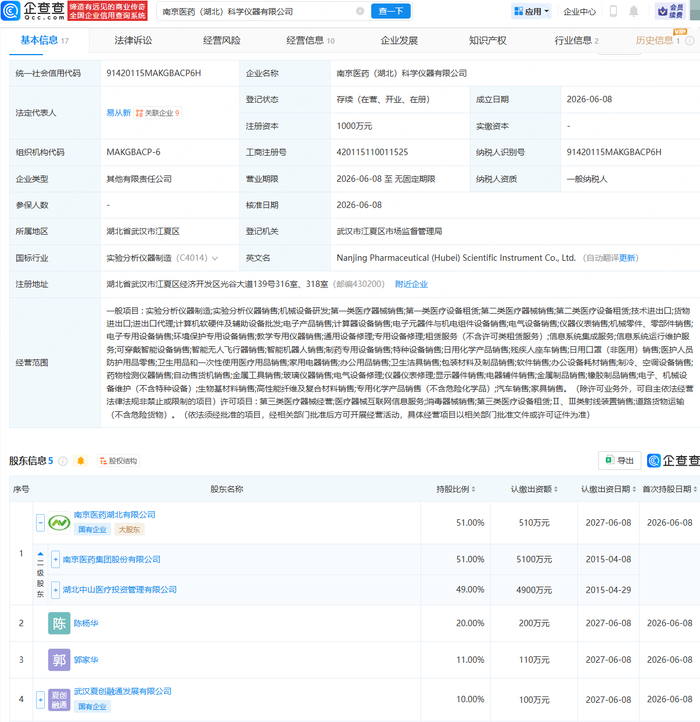The image size is (700, 722).
Task: Click legal representative 易从新 link
Action: (118, 113)
